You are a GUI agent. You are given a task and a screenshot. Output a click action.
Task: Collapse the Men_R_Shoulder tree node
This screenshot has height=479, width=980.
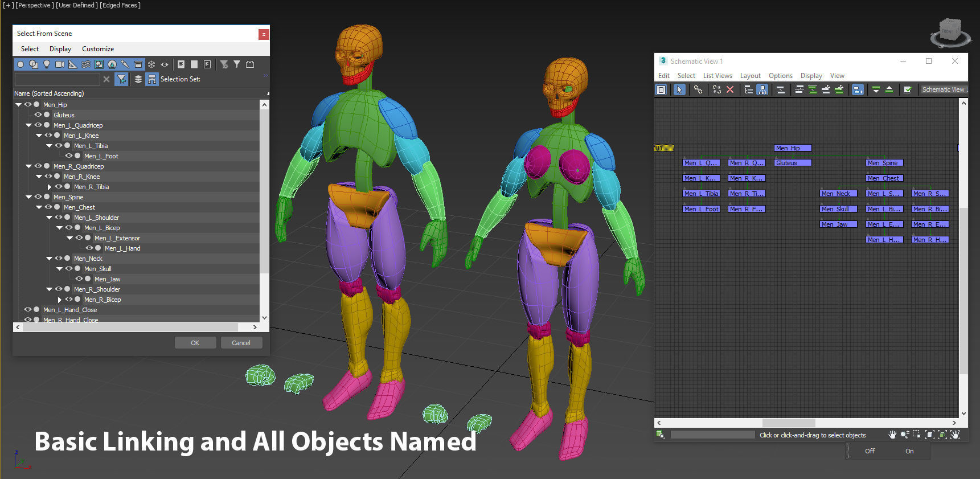tap(49, 289)
